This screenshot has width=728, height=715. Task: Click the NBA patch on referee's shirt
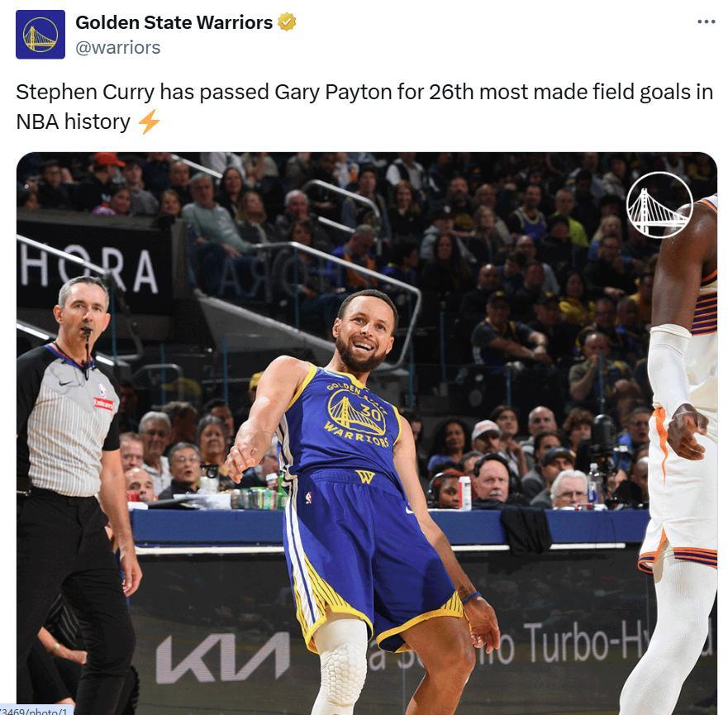coord(102,388)
